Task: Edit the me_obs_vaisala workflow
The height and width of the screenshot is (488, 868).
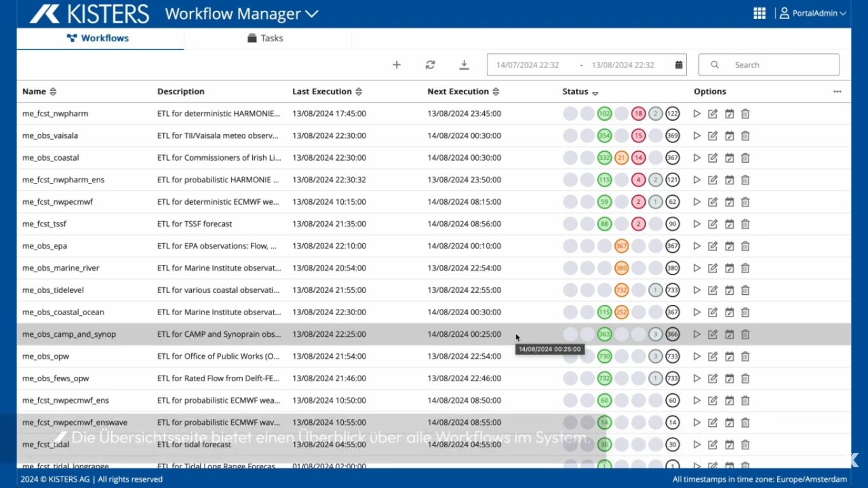Action: point(713,136)
